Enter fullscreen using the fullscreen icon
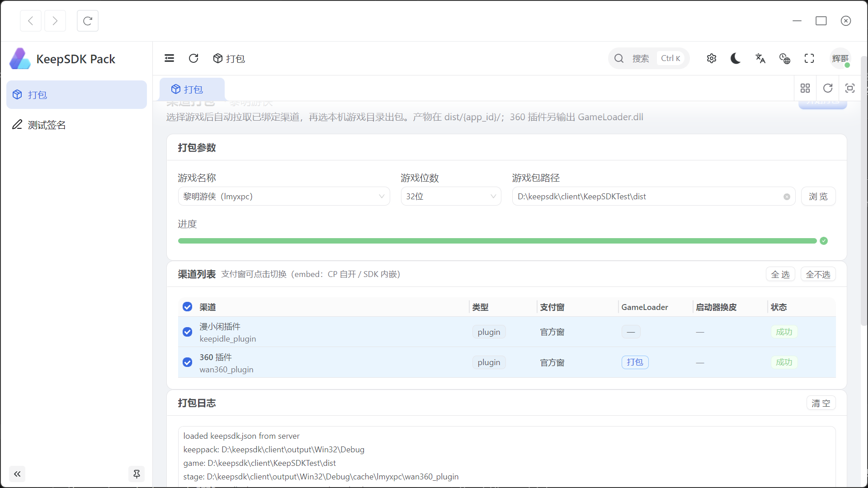 click(x=809, y=58)
